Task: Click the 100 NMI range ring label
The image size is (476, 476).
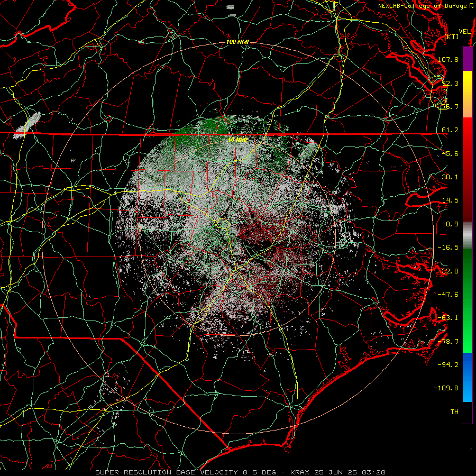Action: click(237, 42)
